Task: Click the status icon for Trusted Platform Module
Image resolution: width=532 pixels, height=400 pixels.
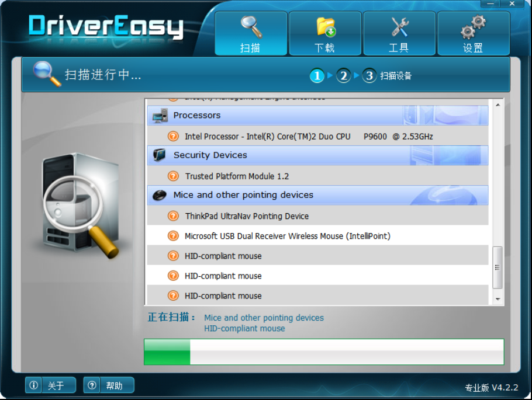Action: pos(173,176)
